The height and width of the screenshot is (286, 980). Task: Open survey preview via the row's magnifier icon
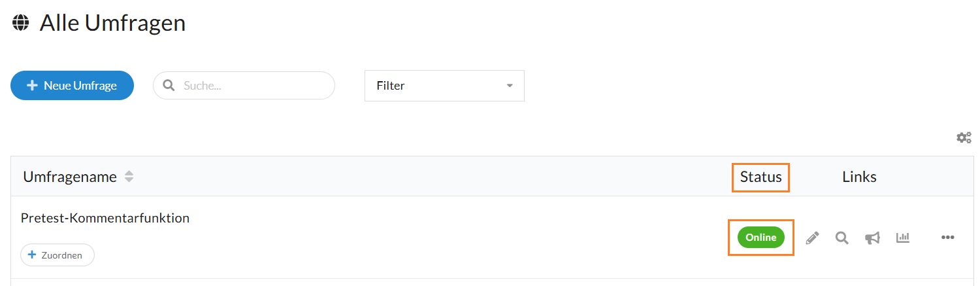tap(842, 238)
